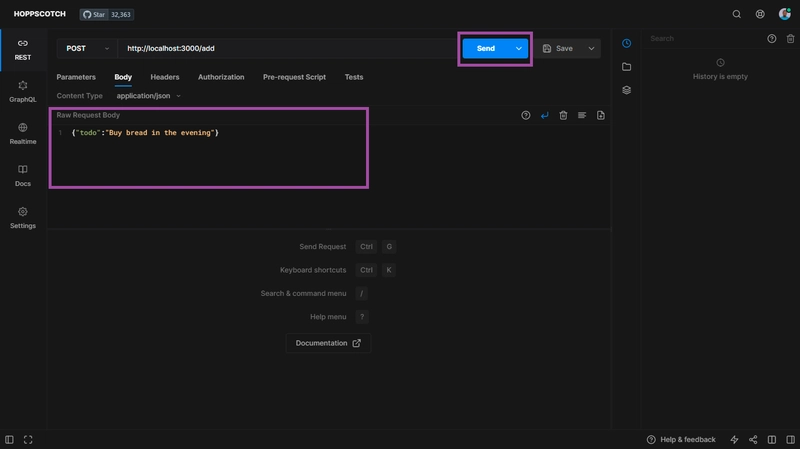Save the current request
This screenshot has width=800, height=449.
(558, 48)
